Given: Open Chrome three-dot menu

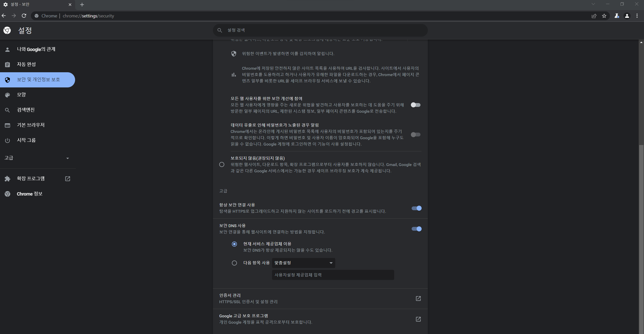Looking at the screenshot, I should click(637, 16).
